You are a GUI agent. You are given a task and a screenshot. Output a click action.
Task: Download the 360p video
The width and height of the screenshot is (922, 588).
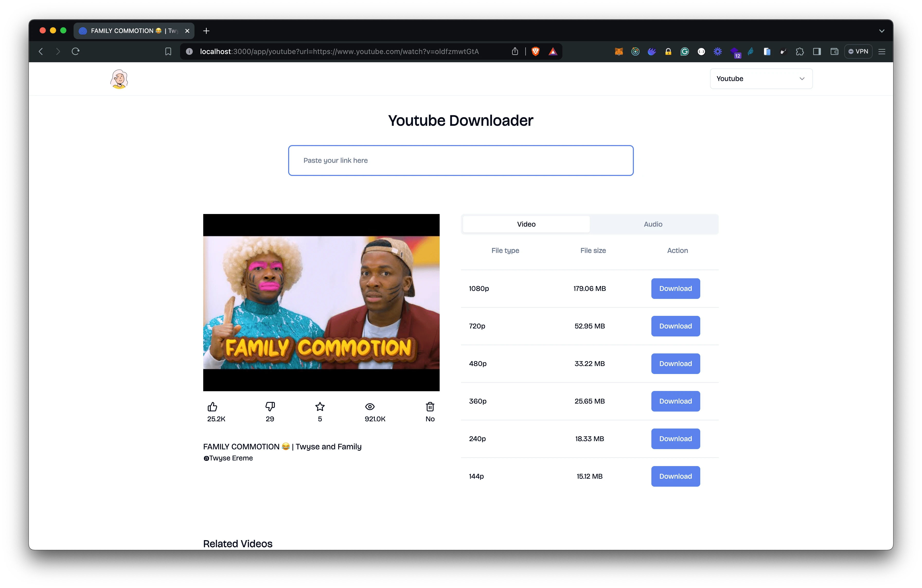pyautogui.click(x=675, y=401)
